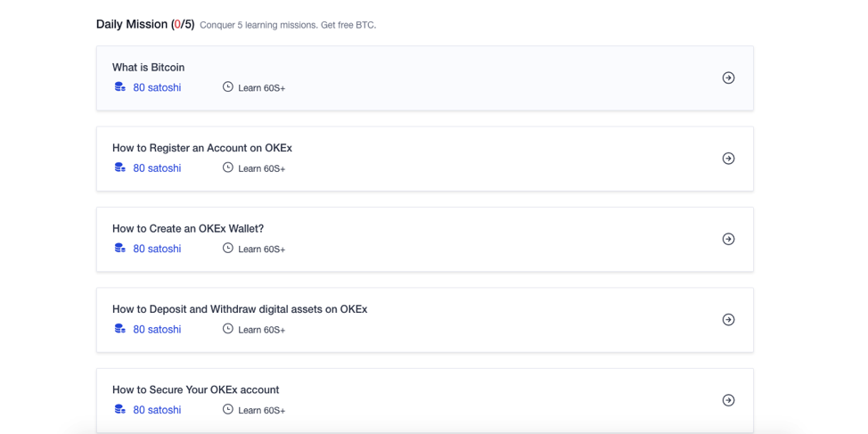Select How to Secure Your OKEx account
The width and height of the screenshot is (868, 434).
coord(195,389)
